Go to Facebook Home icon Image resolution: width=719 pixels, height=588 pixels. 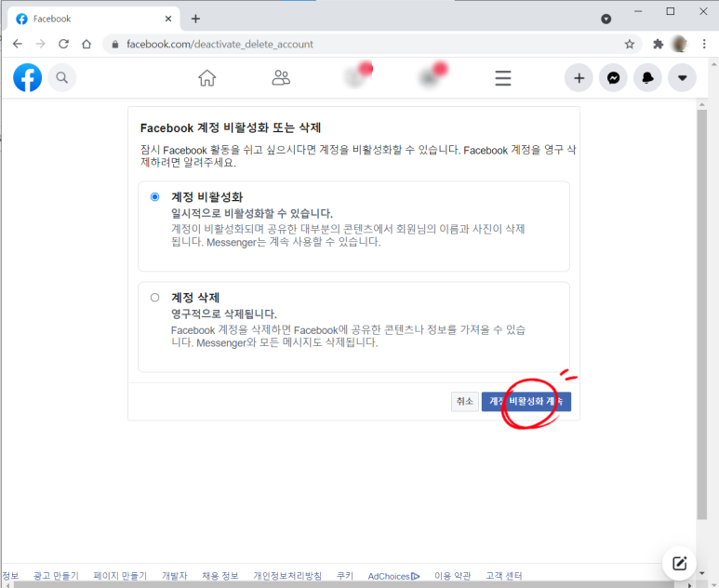coord(206,77)
